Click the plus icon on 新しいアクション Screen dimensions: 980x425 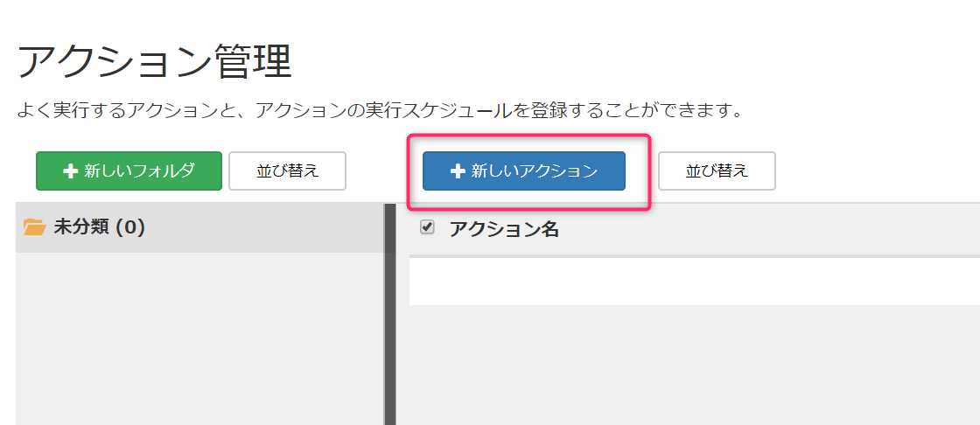click(458, 171)
